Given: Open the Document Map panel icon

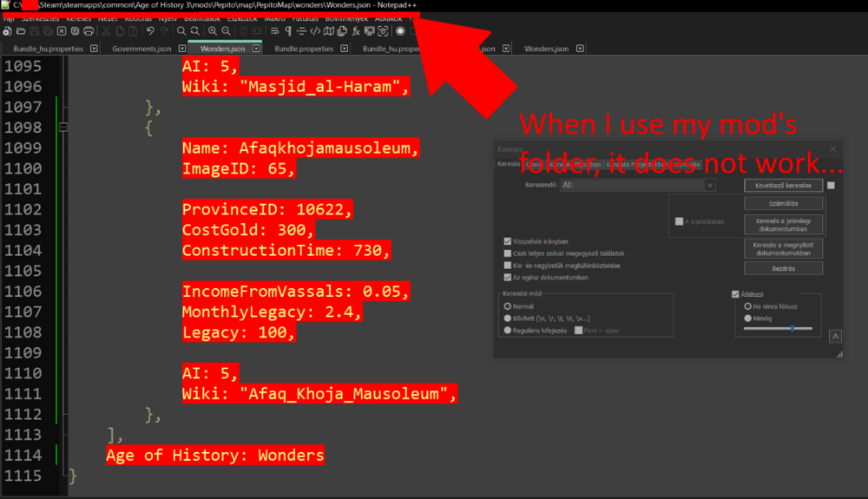Looking at the screenshot, I should pyautogui.click(x=329, y=31).
